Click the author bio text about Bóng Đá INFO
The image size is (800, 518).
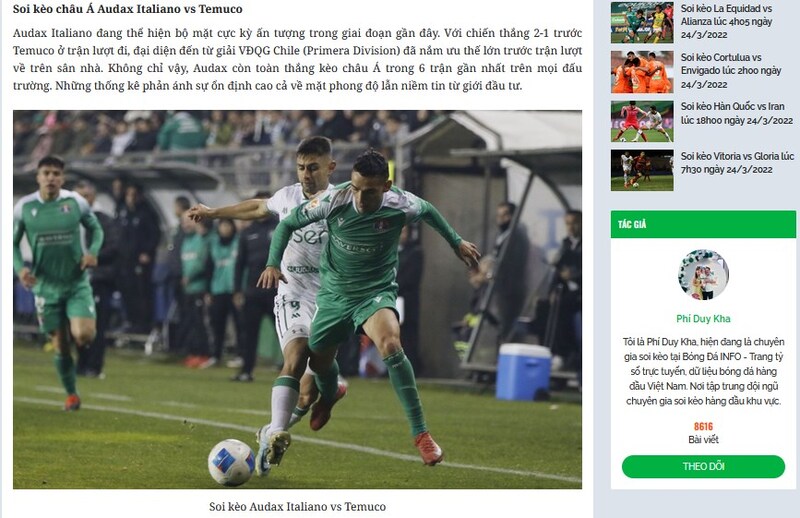[x=703, y=372]
